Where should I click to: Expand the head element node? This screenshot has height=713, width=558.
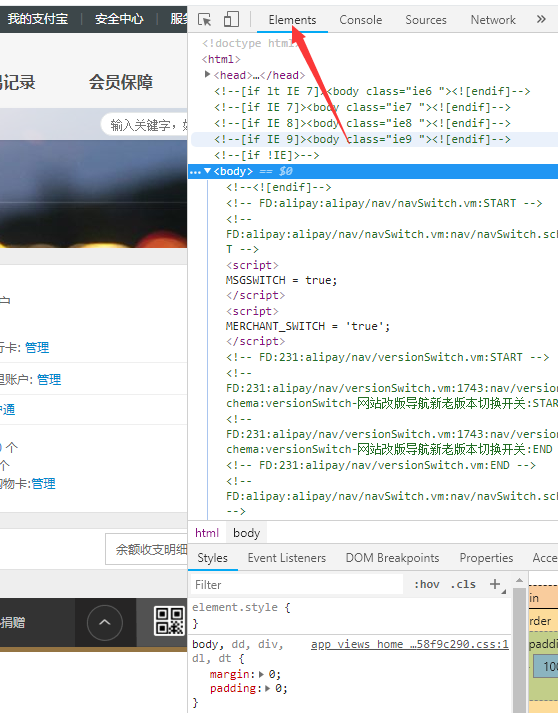click(207, 74)
